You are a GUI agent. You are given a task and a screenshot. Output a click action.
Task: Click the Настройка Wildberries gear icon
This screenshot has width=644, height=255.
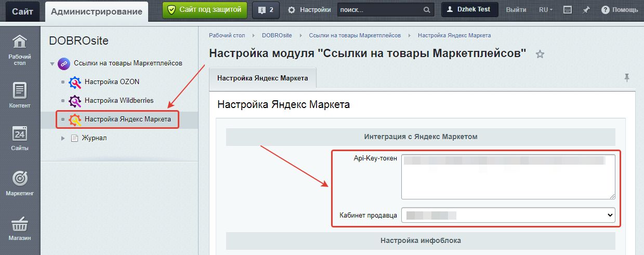click(x=75, y=101)
